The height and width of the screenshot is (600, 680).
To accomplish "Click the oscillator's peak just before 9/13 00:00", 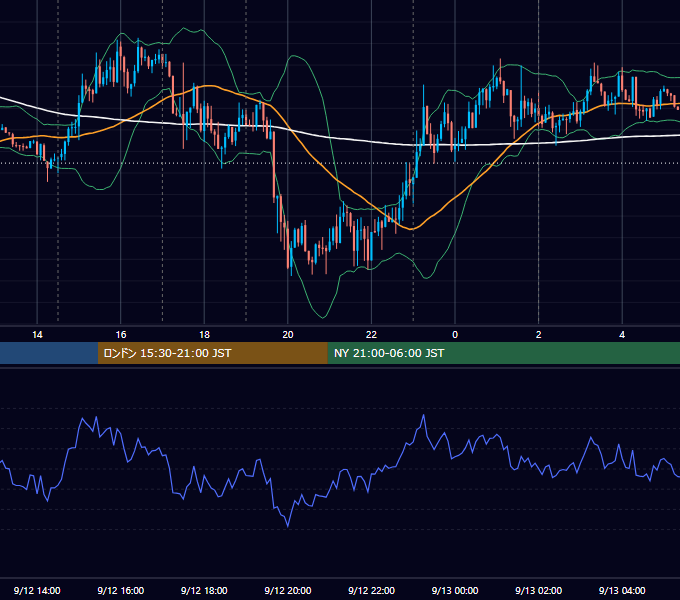I will [424, 416].
